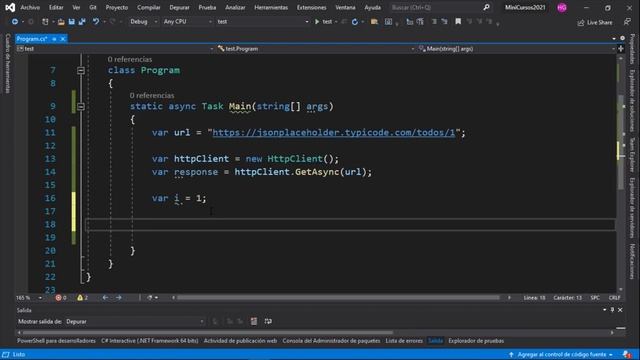Collapse the class Program code block
Screen dimensions: 640x360
click(x=81, y=71)
